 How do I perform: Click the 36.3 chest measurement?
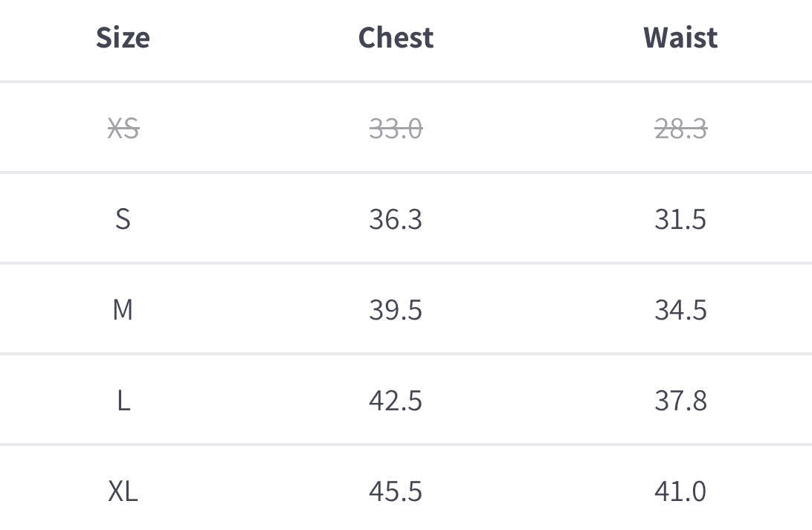click(x=396, y=219)
